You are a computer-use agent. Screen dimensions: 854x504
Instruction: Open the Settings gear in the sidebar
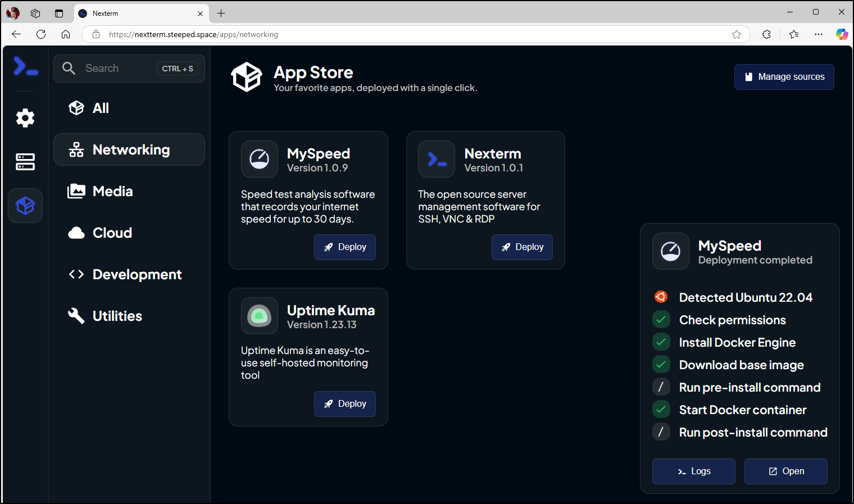click(25, 118)
